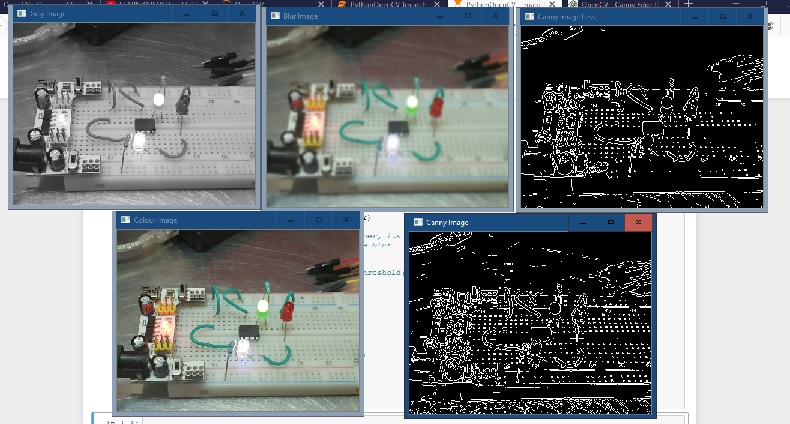Click the Gray Image title text
Screen dimensions: 790x424
(48, 14)
